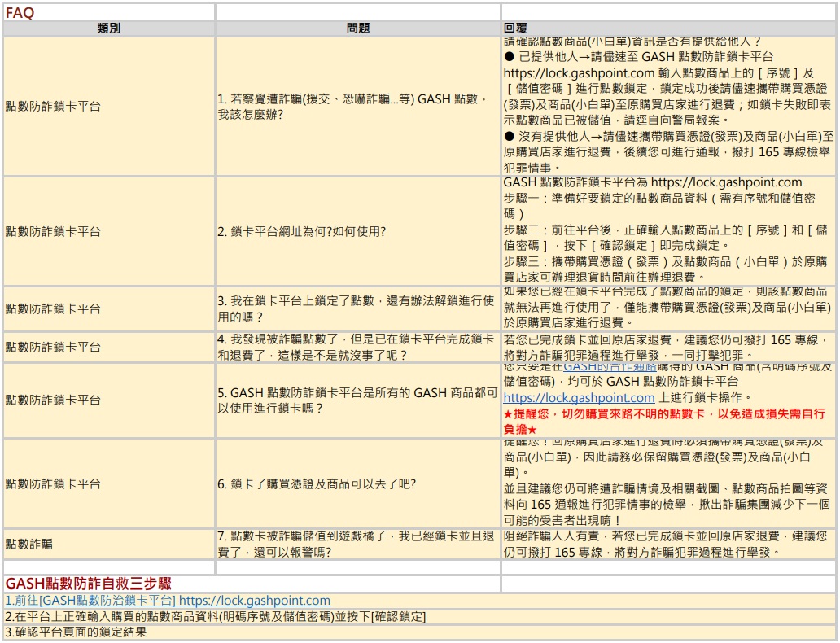Select the 'FAQ' title cell
Image resolution: width=840 pixels, height=643 pixels.
(x=109, y=12)
